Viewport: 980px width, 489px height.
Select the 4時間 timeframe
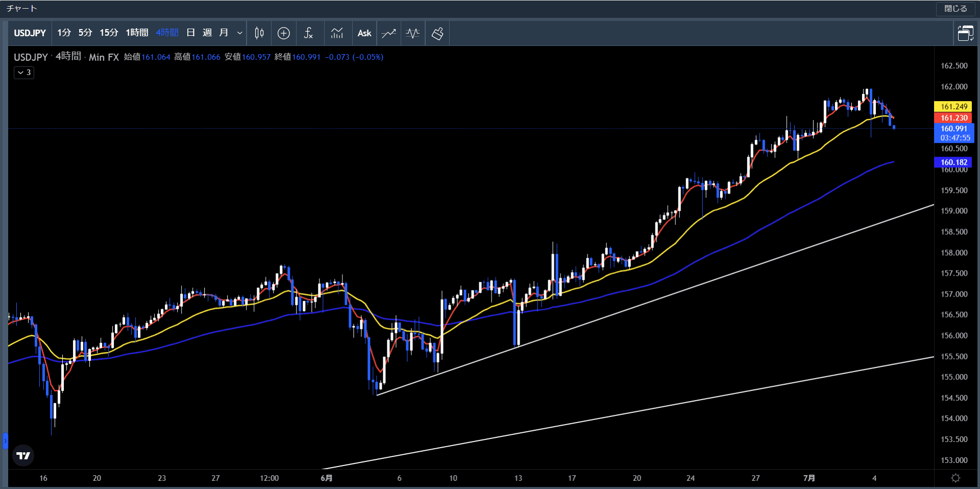[167, 33]
